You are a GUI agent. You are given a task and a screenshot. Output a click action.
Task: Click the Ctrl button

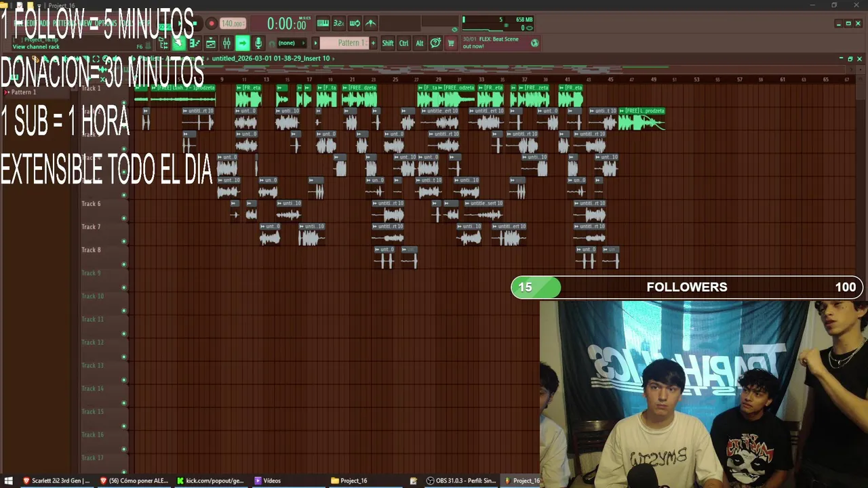pos(403,43)
